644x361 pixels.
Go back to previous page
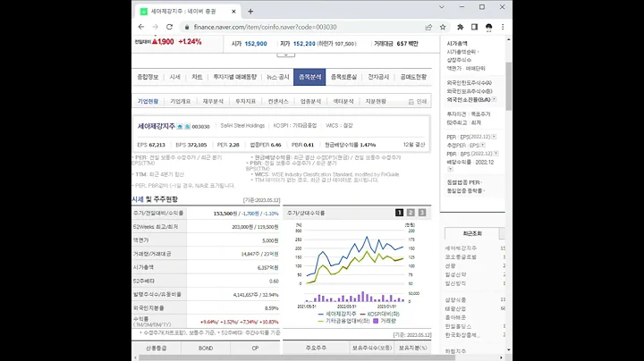(141, 27)
